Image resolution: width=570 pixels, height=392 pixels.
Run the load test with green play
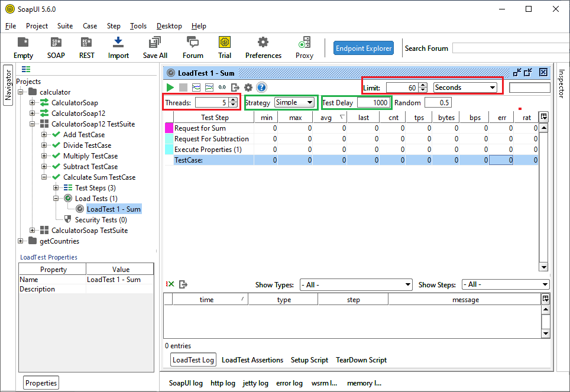[170, 88]
